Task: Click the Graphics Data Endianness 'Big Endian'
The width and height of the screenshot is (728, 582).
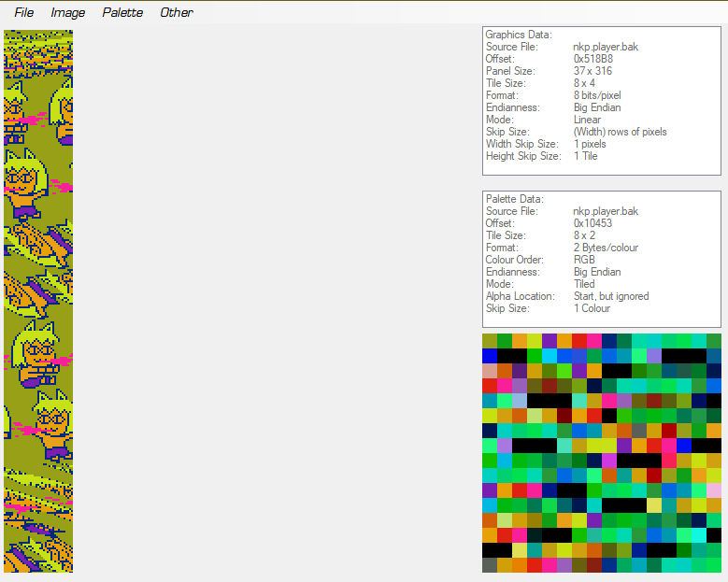Action: point(597,107)
